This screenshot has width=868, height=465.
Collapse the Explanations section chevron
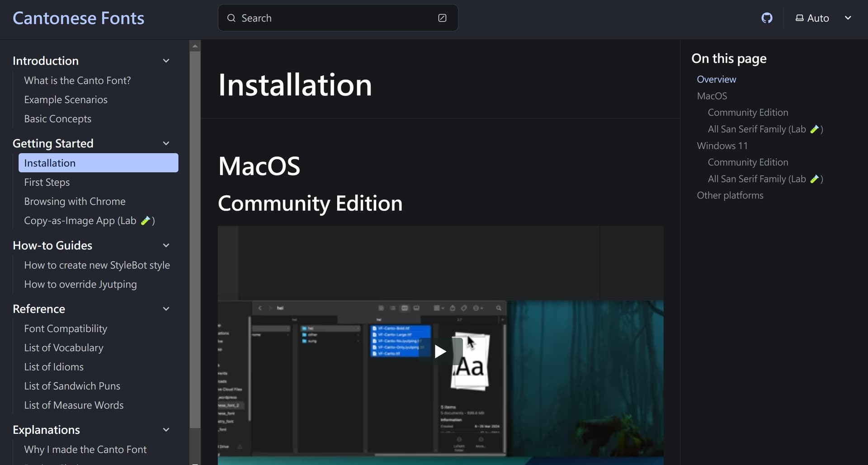tap(166, 430)
